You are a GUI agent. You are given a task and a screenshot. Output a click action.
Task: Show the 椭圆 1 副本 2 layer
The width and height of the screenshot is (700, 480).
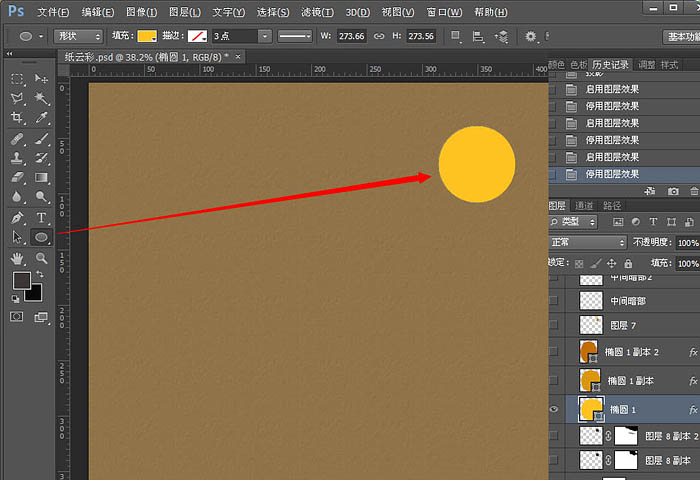click(x=554, y=352)
